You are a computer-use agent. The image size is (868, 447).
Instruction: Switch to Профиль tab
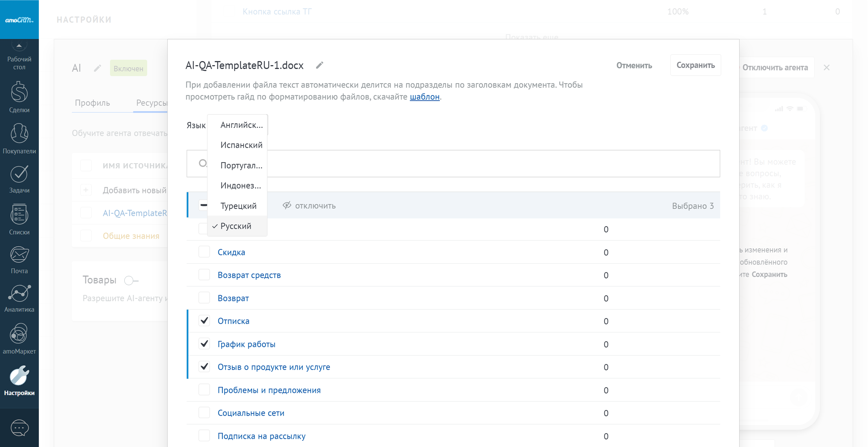(x=92, y=103)
